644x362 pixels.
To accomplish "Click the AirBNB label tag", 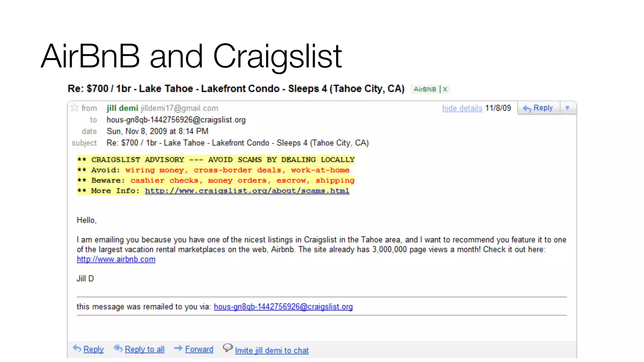I will click(425, 89).
